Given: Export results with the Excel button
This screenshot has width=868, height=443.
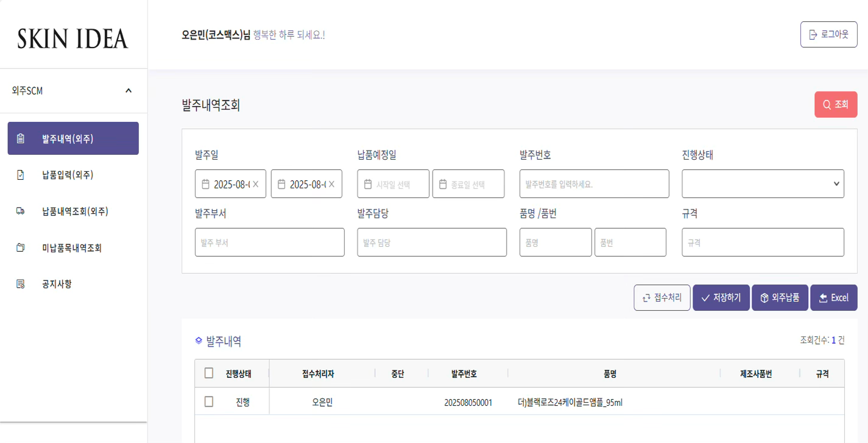Looking at the screenshot, I should [x=833, y=298].
